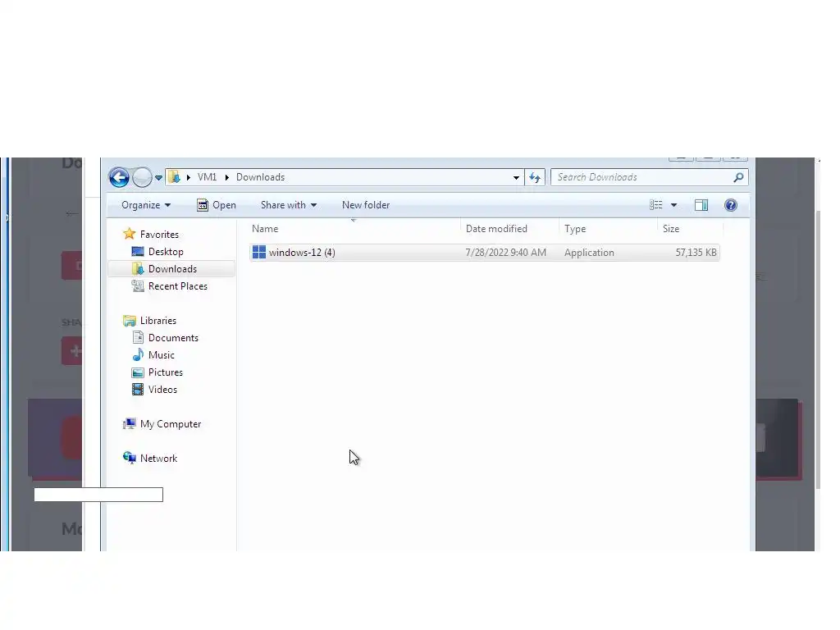Click the Libraries folder icon
The image size is (840, 630).
pyautogui.click(x=129, y=321)
